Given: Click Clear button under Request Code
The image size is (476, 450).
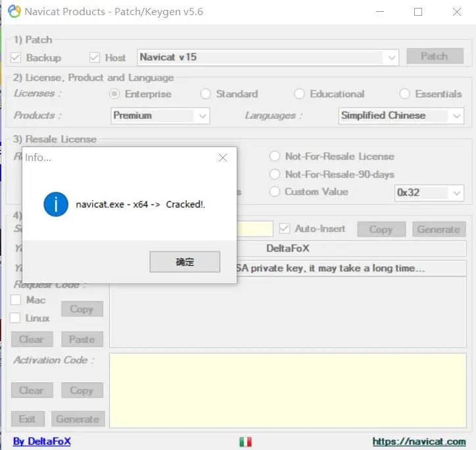Looking at the screenshot, I should pyautogui.click(x=32, y=340).
